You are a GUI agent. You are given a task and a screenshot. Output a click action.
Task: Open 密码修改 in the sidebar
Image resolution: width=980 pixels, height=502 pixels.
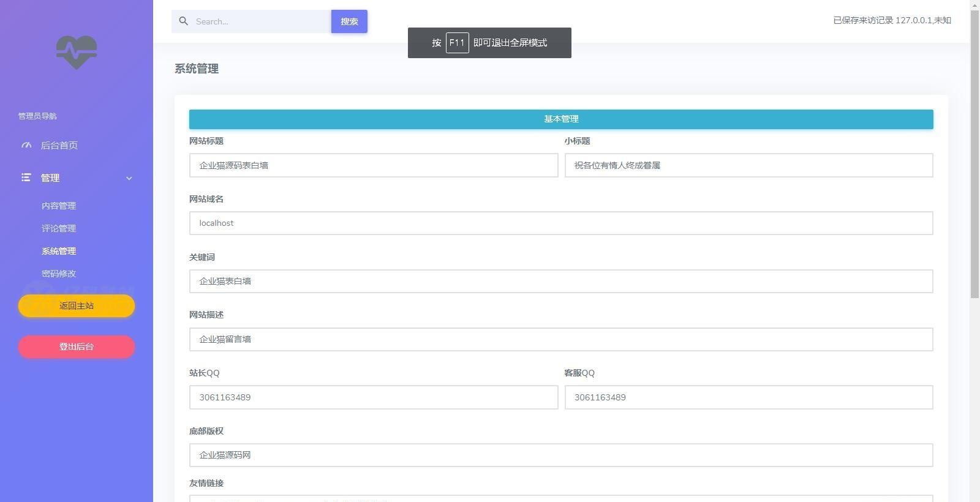click(59, 274)
